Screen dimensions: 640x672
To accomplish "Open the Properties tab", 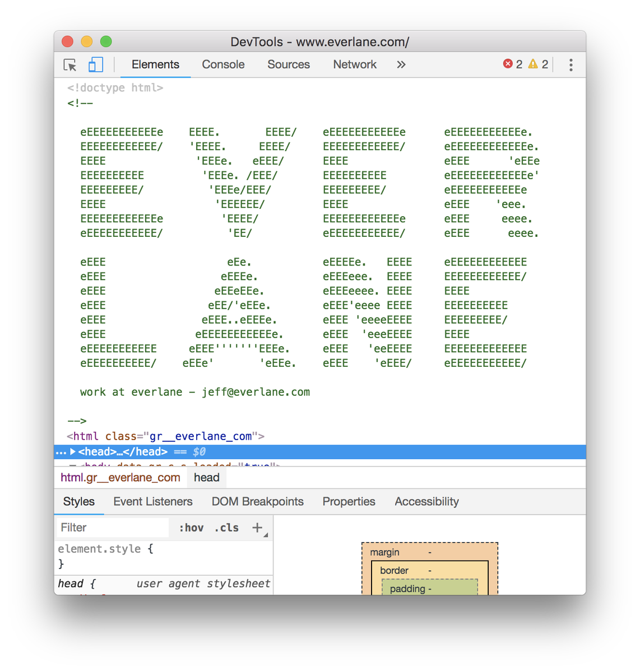I will (x=349, y=502).
